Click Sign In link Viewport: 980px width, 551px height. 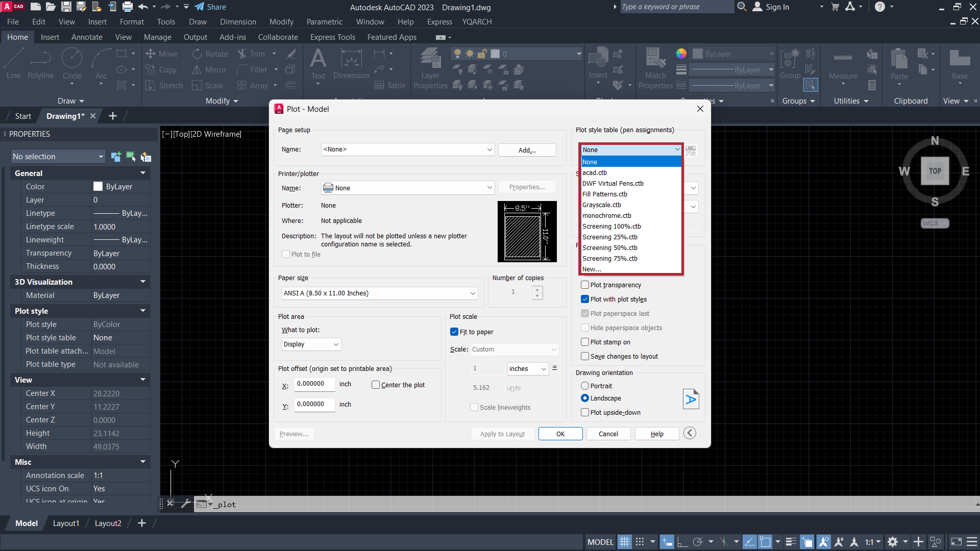point(777,7)
